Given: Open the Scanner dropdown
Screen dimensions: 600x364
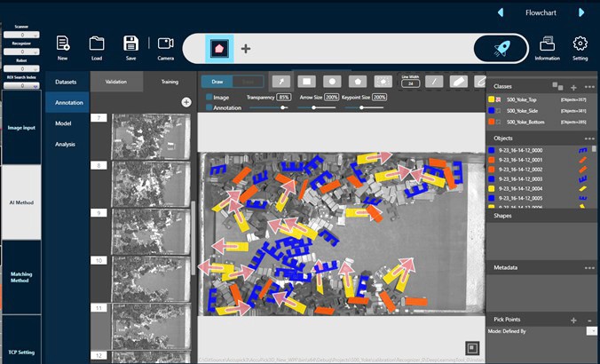Looking at the screenshot, I should (22, 35).
